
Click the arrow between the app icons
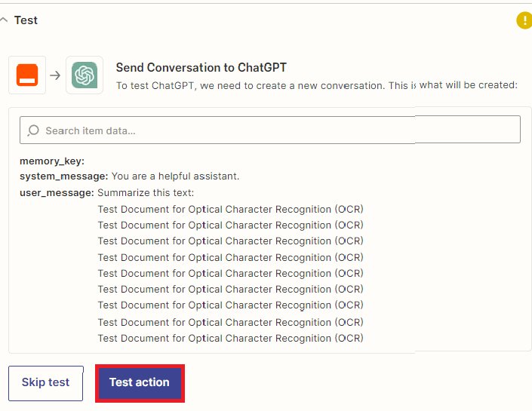(x=55, y=75)
